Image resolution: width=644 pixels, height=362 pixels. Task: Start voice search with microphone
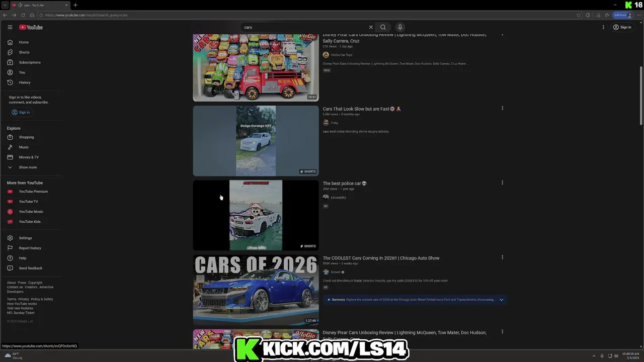pos(400,27)
